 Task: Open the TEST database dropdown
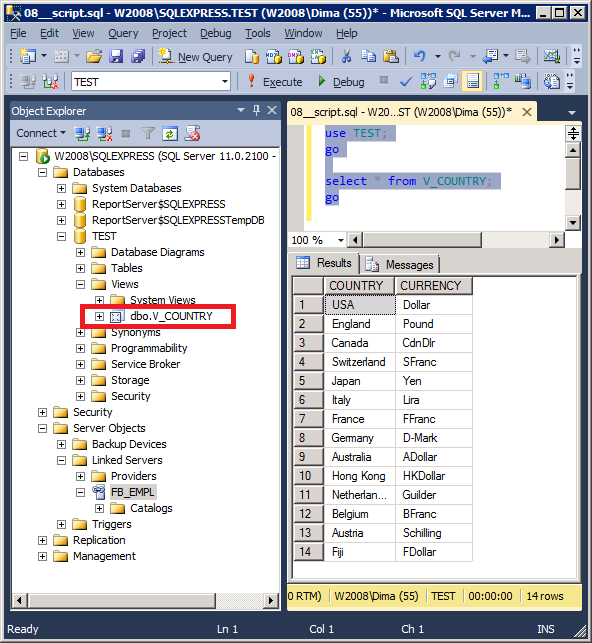225,82
